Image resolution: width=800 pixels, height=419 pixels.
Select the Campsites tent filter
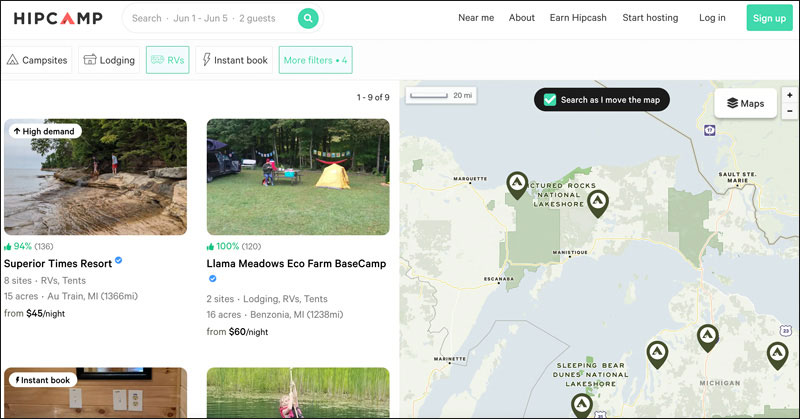click(37, 60)
